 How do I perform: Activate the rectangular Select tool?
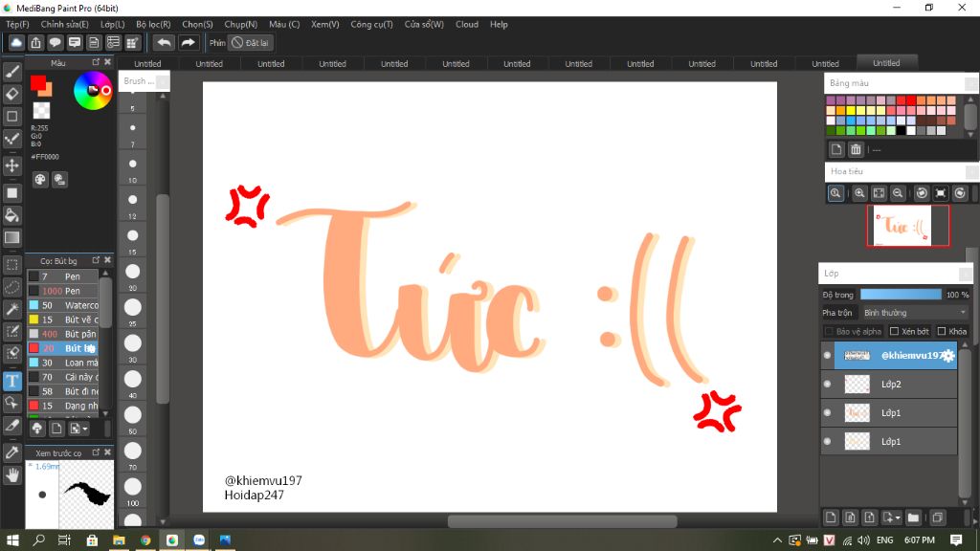(11, 265)
